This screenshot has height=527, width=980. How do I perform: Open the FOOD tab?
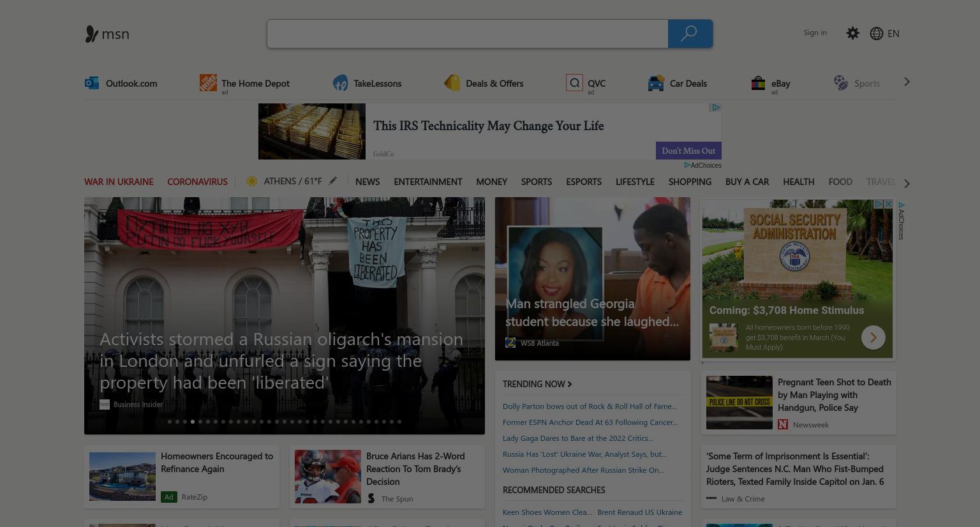pyautogui.click(x=840, y=182)
